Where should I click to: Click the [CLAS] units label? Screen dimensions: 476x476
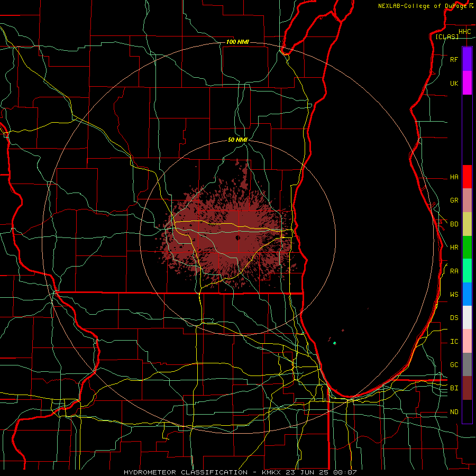pyautogui.click(x=447, y=37)
